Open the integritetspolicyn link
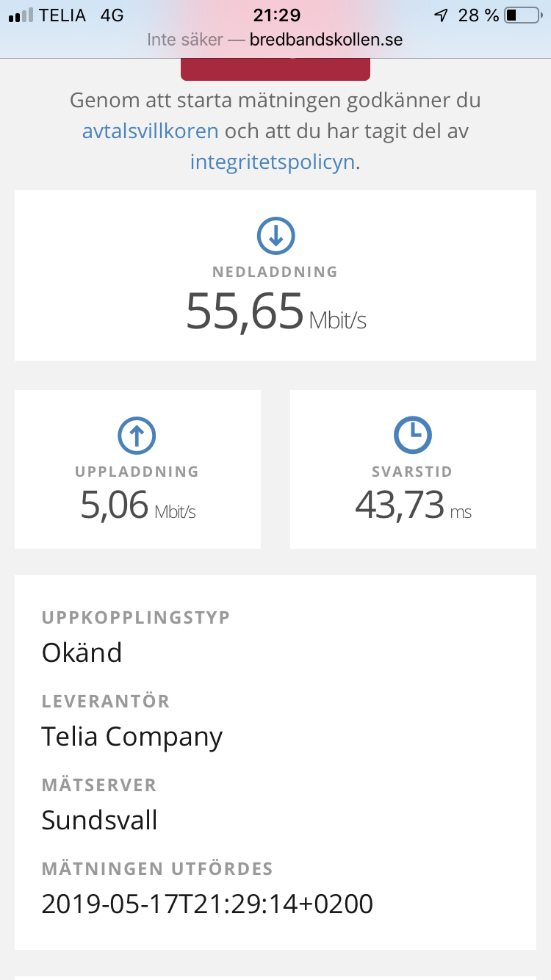 tap(273, 162)
